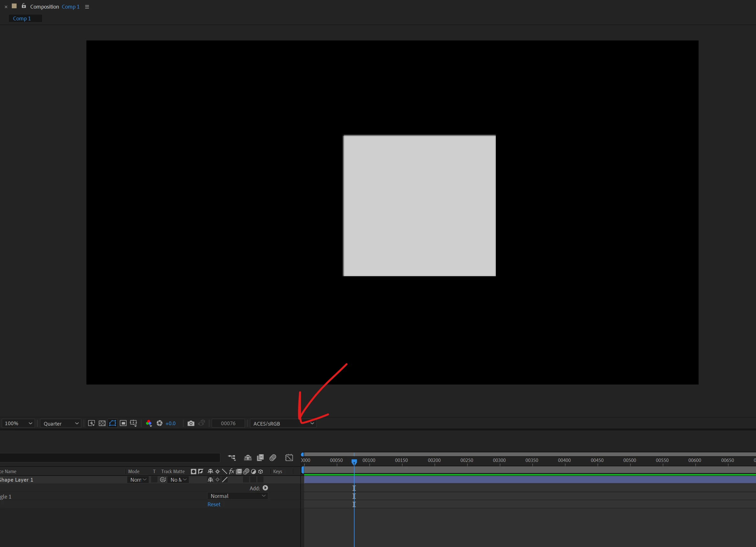Screen dimensions: 756x547
Task: Click the Show Channel color icon
Action: 149,423
